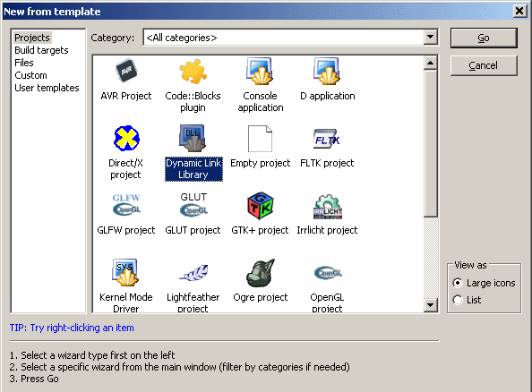Screen dimensions: 532x392
Task: Select Files wizard type
Action: point(24,63)
